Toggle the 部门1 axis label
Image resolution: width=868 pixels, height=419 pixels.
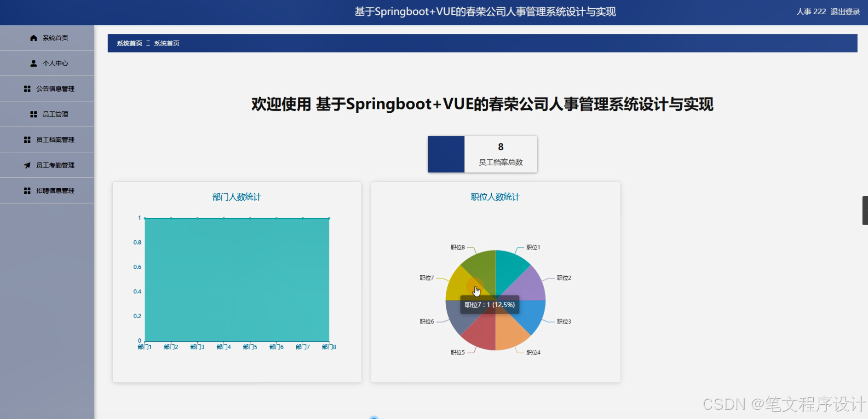click(x=144, y=347)
